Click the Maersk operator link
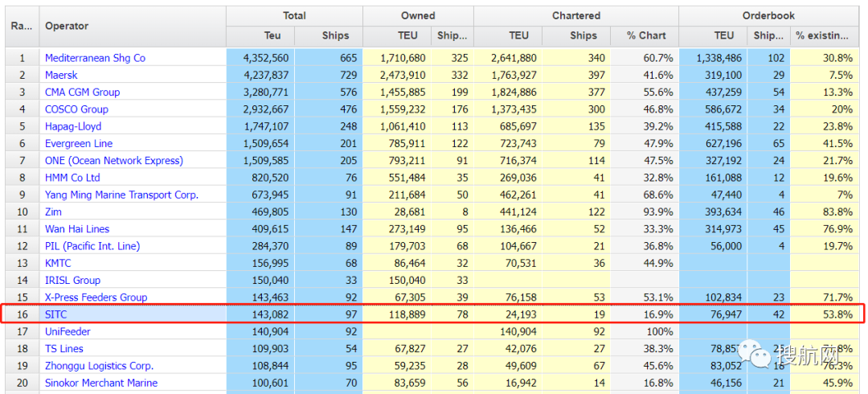The width and height of the screenshot is (868, 394). click(x=63, y=75)
